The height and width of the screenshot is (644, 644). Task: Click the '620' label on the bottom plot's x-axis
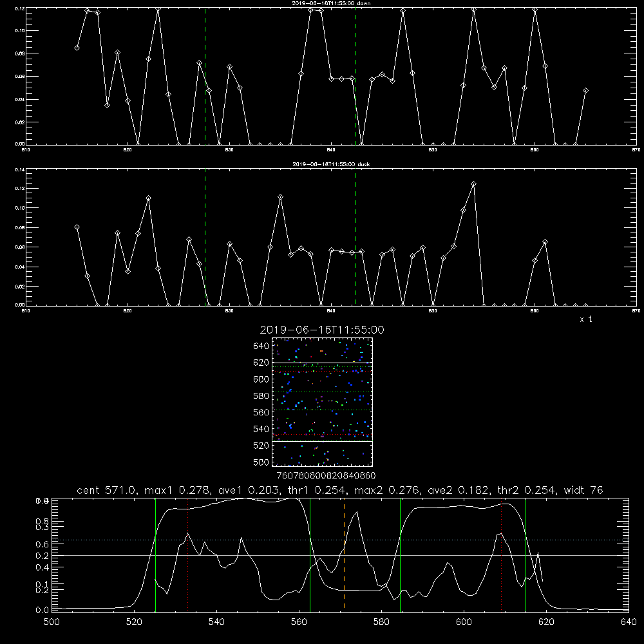pos(547,622)
